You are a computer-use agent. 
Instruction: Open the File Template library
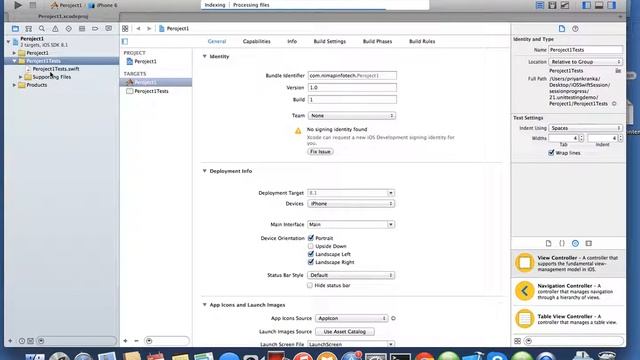pos(549,243)
